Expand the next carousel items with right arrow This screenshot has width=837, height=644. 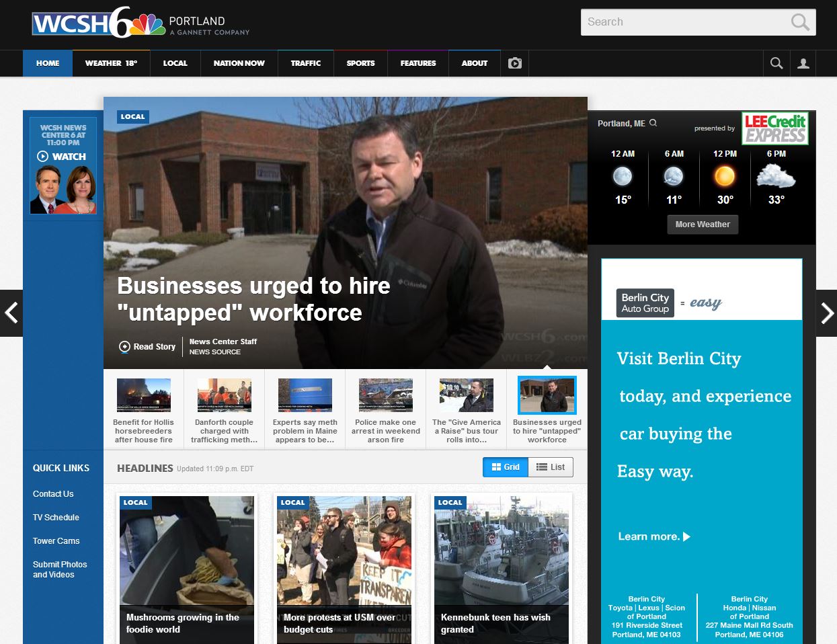[828, 313]
